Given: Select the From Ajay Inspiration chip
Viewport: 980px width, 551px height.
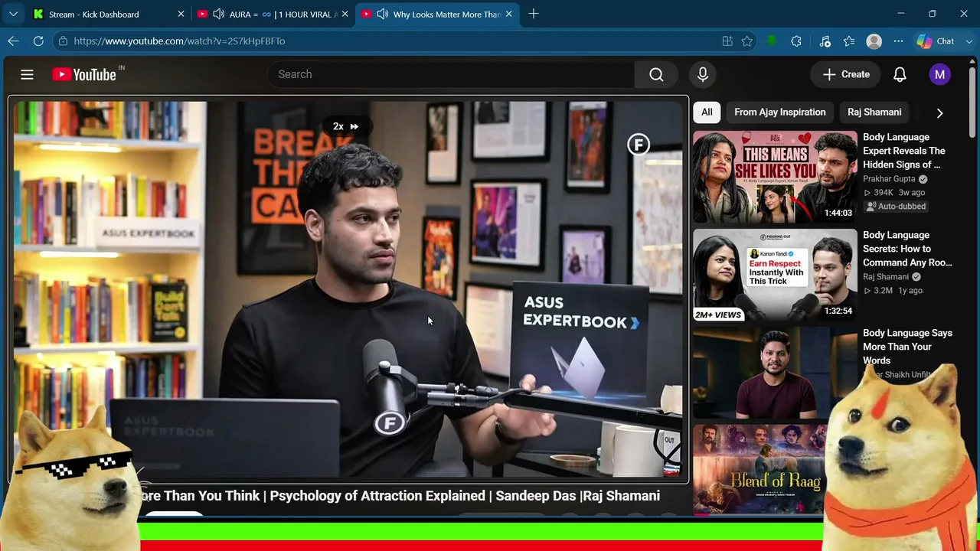Looking at the screenshot, I should click(x=780, y=112).
